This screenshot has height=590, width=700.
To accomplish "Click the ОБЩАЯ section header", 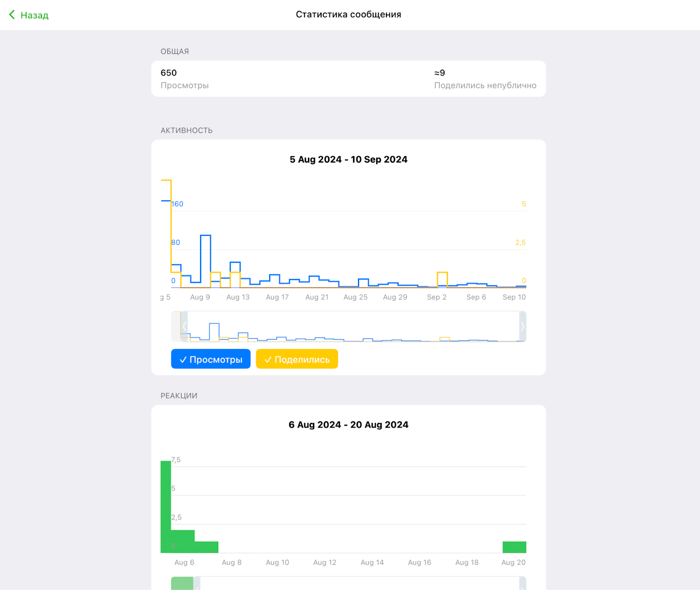I will pos(175,52).
